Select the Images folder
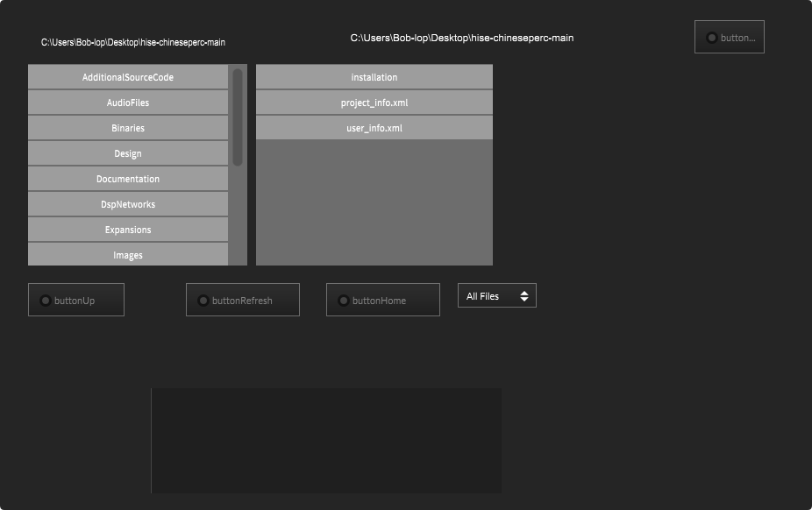The image size is (812, 510). 128,255
